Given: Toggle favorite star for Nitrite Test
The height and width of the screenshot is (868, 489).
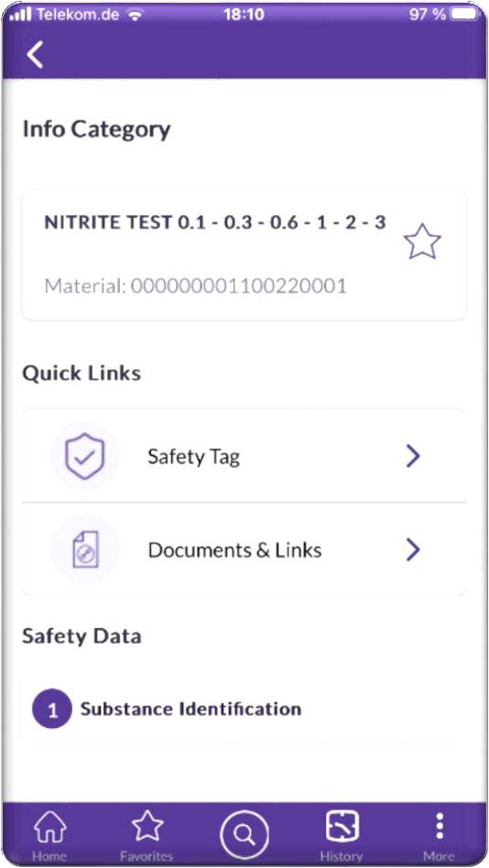Looking at the screenshot, I should (x=422, y=242).
